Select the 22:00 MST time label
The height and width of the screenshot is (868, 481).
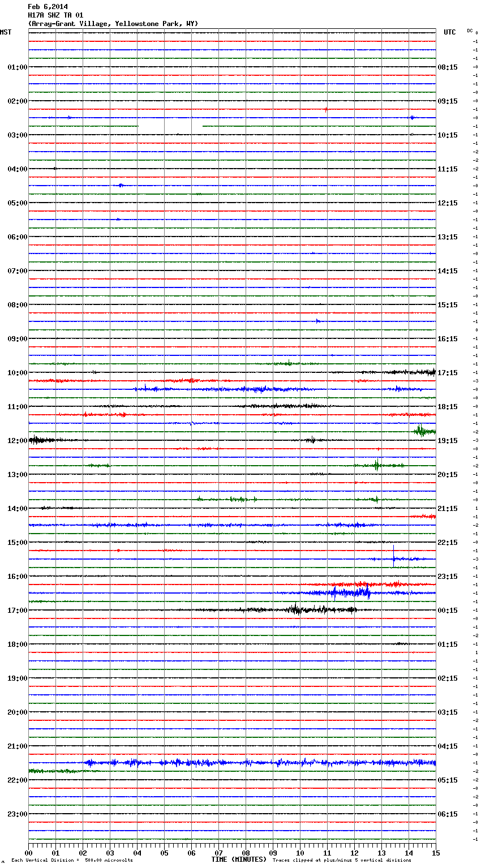click(18, 780)
